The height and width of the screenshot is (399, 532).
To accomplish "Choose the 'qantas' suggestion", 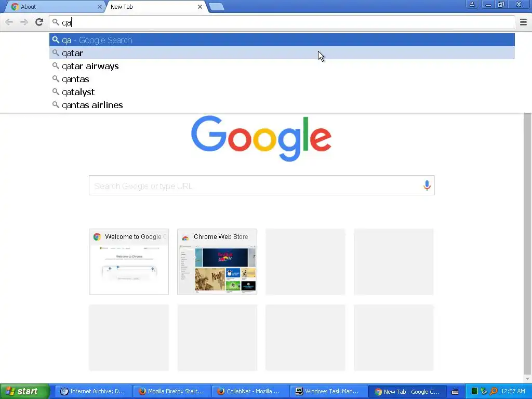I will click(282, 79).
